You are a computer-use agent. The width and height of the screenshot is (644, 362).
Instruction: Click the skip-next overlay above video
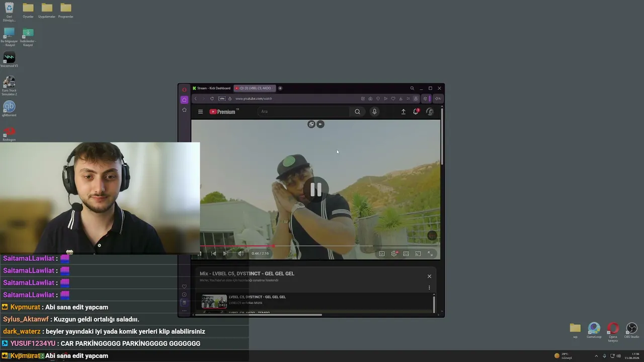click(x=320, y=124)
